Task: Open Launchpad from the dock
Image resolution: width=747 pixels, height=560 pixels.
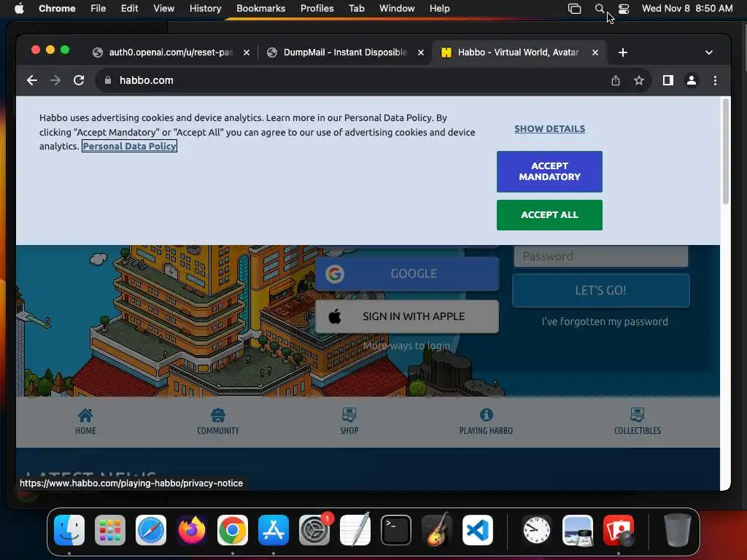Action: click(110, 530)
